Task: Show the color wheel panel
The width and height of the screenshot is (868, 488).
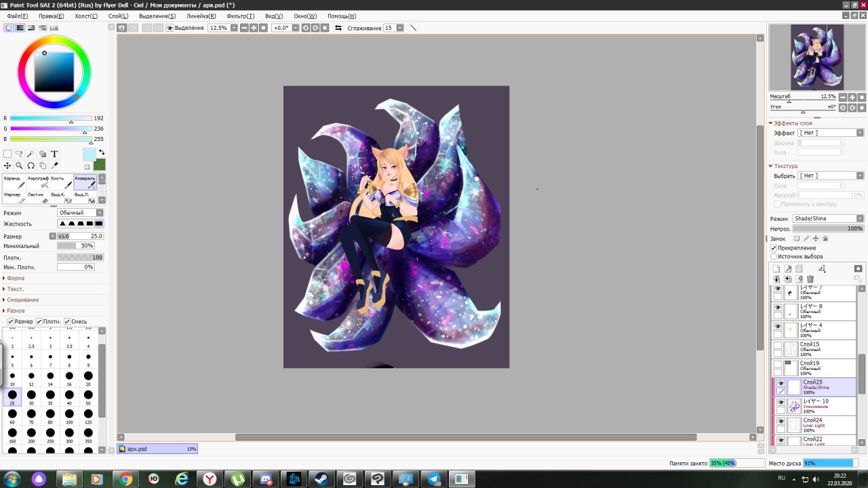Action: [9, 28]
